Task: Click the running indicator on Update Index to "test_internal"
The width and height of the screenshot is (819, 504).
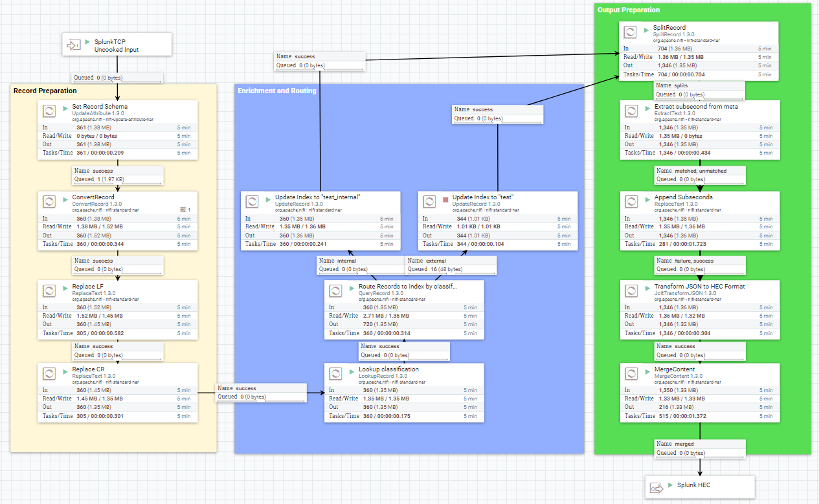Action: (x=268, y=199)
